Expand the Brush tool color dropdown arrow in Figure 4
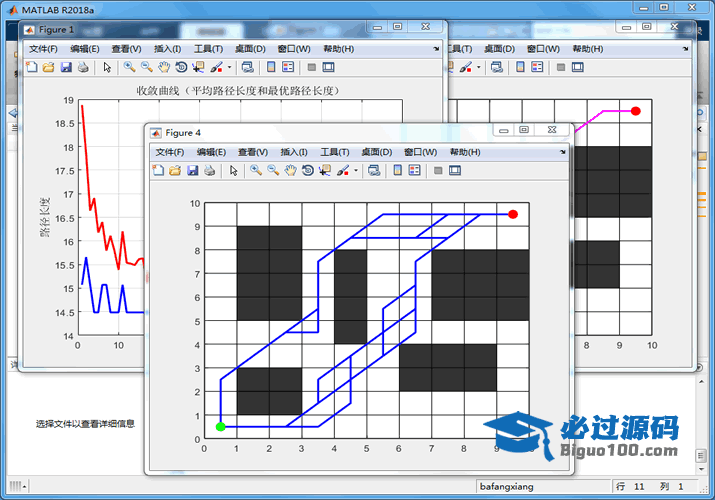Viewport: 715px width, 500px height. click(x=356, y=171)
